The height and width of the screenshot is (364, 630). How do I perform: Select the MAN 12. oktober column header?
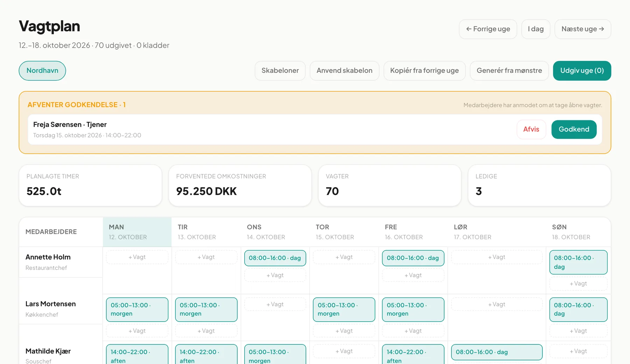pyautogui.click(x=137, y=232)
